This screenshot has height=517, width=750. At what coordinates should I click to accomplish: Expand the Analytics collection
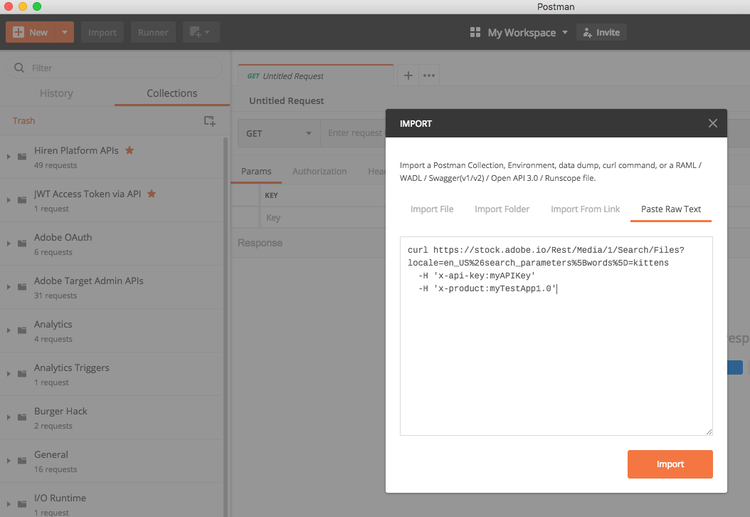tap(9, 330)
